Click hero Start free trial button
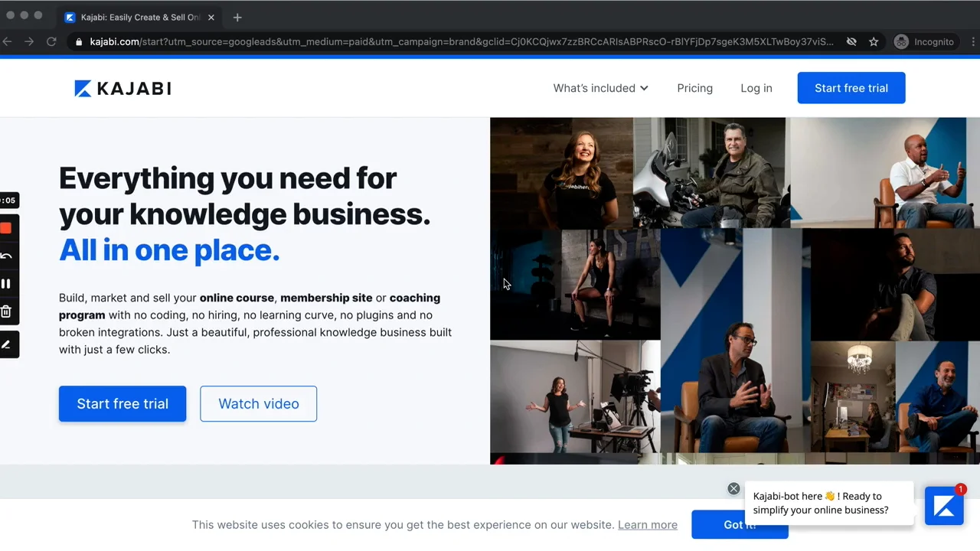Viewport: 980px width, 551px height. 122,403
